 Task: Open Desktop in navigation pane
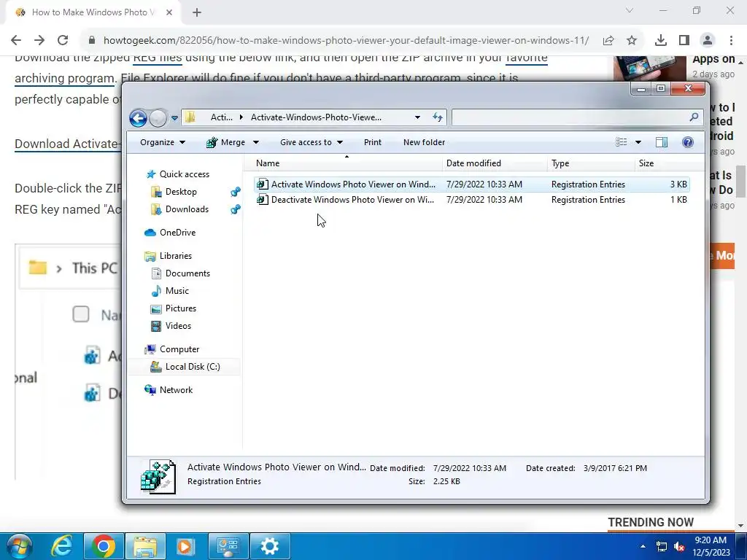point(181,192)
